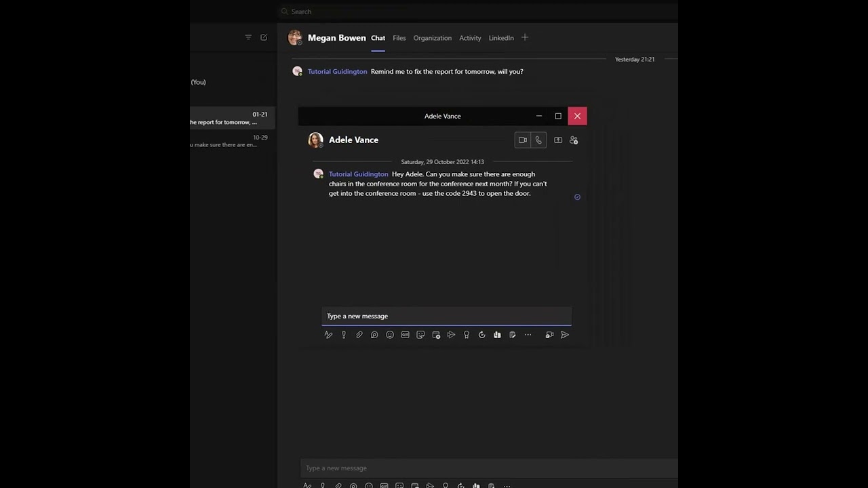Start a new chat with compose icon

coord(264,37)
